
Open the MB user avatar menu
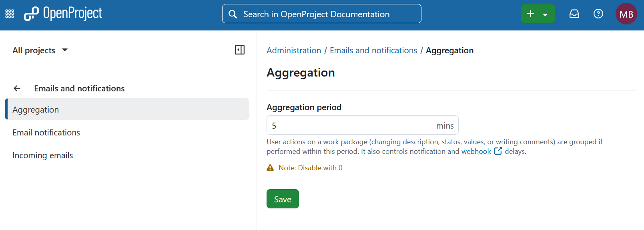[x=626, y=14]
